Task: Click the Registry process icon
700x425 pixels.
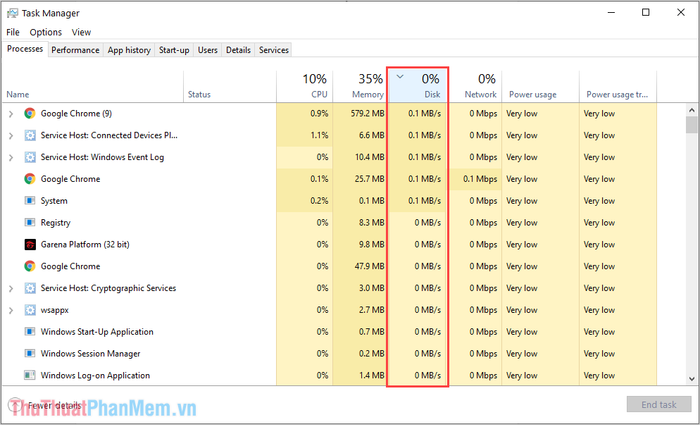Action: click(x=30, y=222)
